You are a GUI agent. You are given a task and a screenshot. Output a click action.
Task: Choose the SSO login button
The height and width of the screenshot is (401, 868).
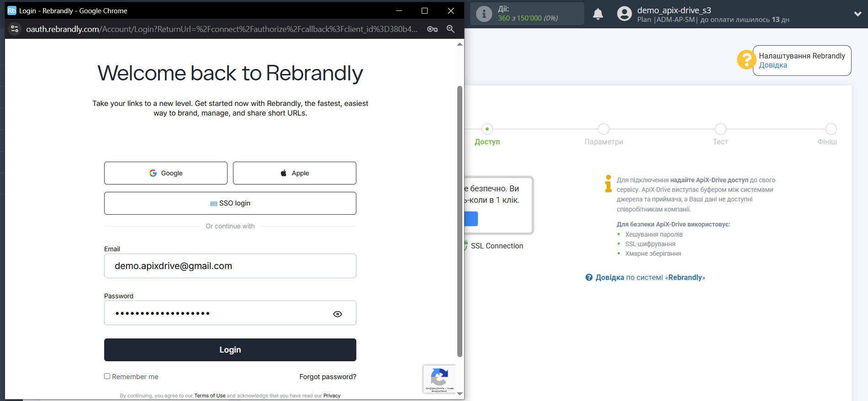(230, 203)
